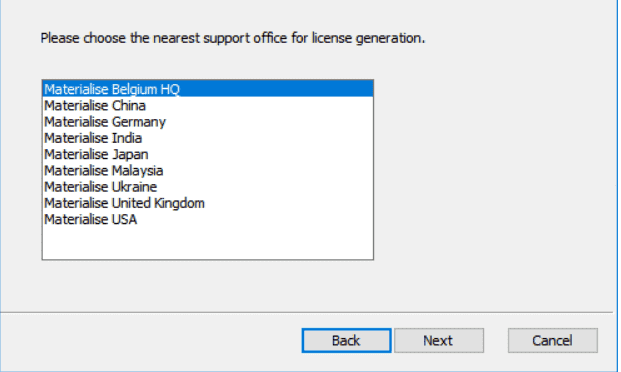
Task: Click the Back button
Action: pos(346,340)
